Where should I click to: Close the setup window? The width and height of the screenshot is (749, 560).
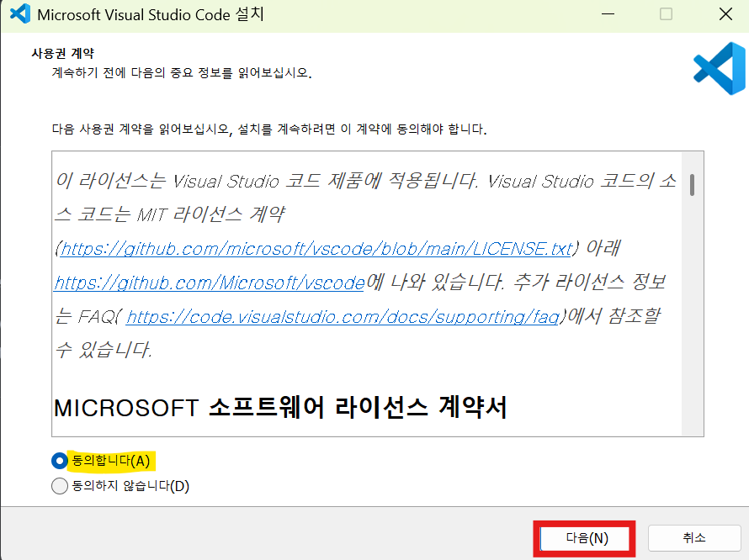(725, 14)
